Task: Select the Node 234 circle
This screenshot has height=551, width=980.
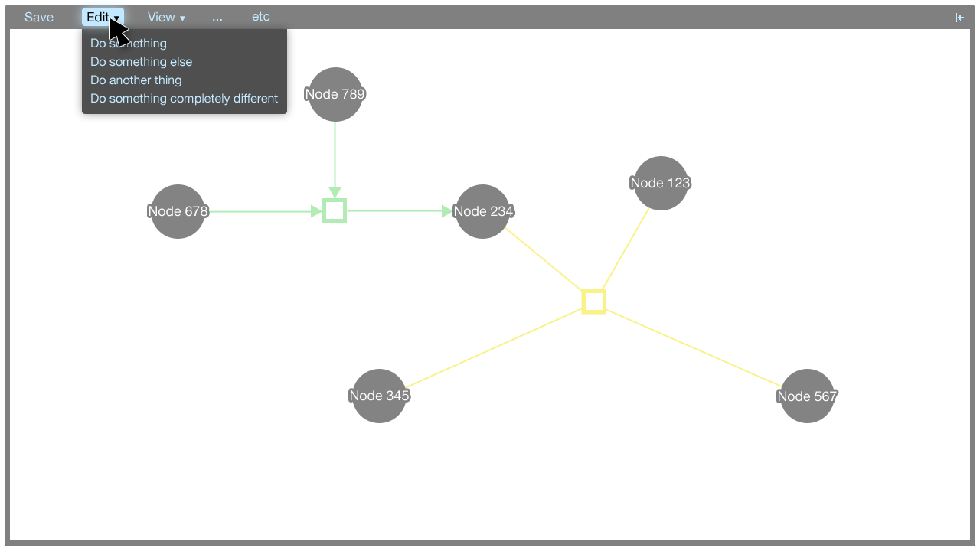Action: (x=482, y=211)
